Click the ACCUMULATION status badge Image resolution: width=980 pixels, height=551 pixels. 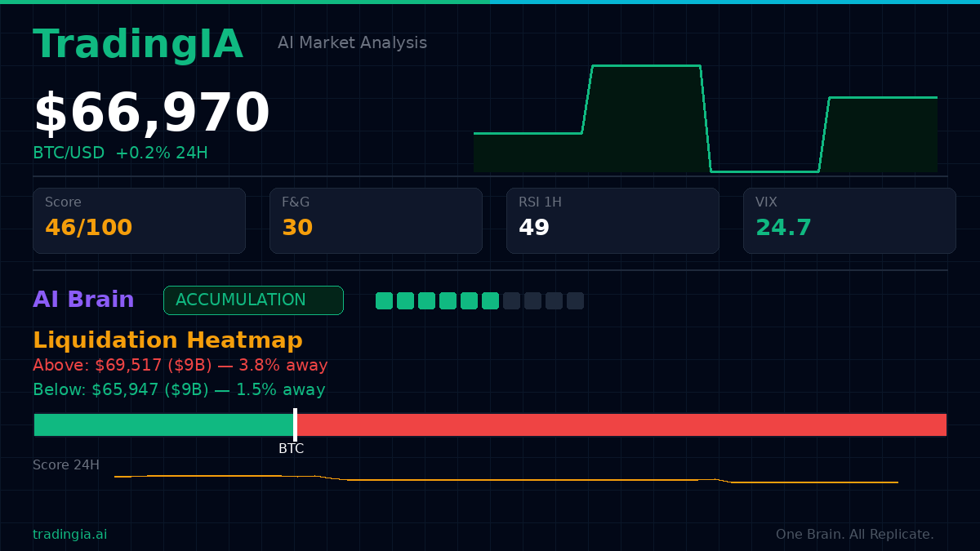tap(253, 300)
